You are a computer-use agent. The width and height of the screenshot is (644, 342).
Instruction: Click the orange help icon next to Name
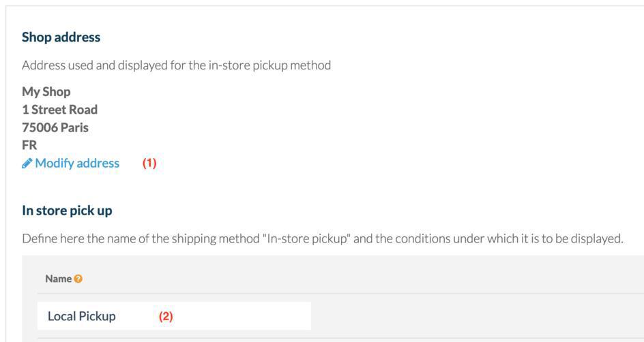78,279
